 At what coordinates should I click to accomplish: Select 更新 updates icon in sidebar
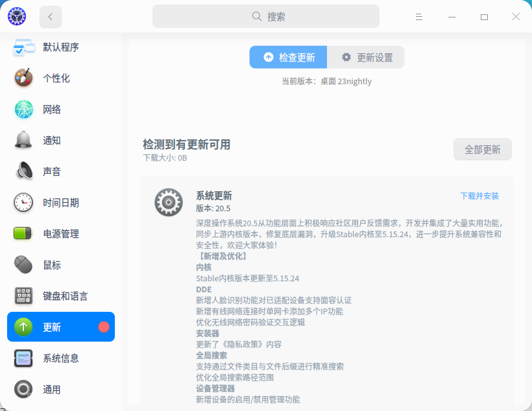pyautogui.click(x=23, y=327)
